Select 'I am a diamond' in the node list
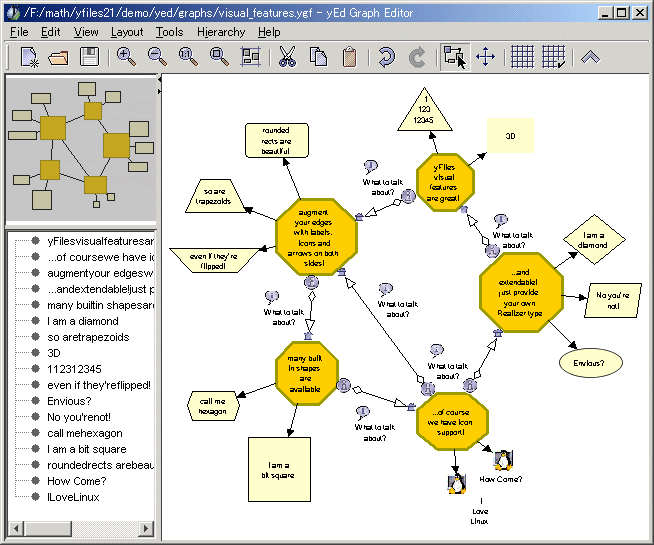654x545 pixels. pyautogui.click(x=83, y=321)
